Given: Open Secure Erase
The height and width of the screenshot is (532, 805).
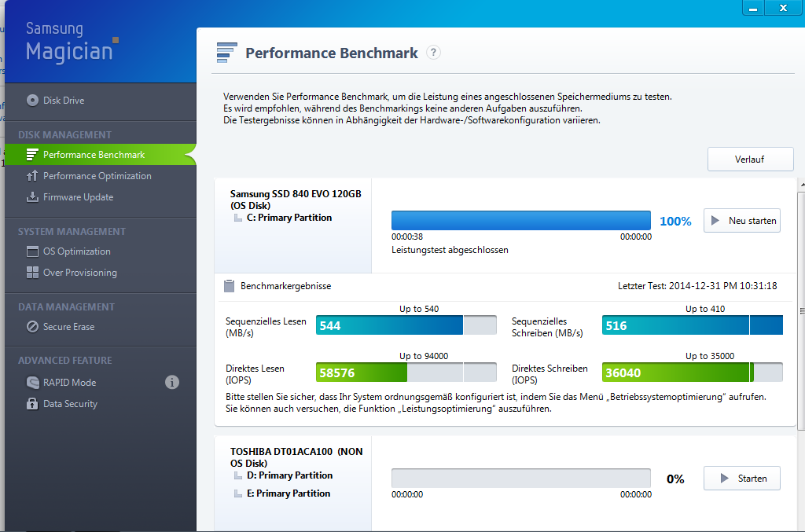Looking at the screenshot, I should tap(69, 327).
